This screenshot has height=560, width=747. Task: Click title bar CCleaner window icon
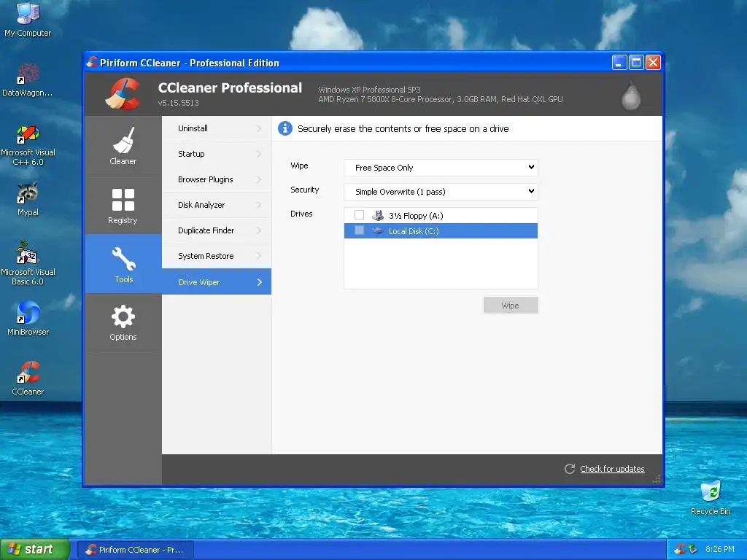click(x=92, y=62)
